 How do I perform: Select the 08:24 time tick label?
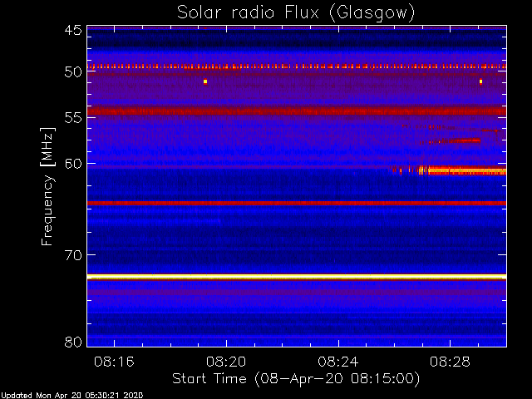pos(338,362)
